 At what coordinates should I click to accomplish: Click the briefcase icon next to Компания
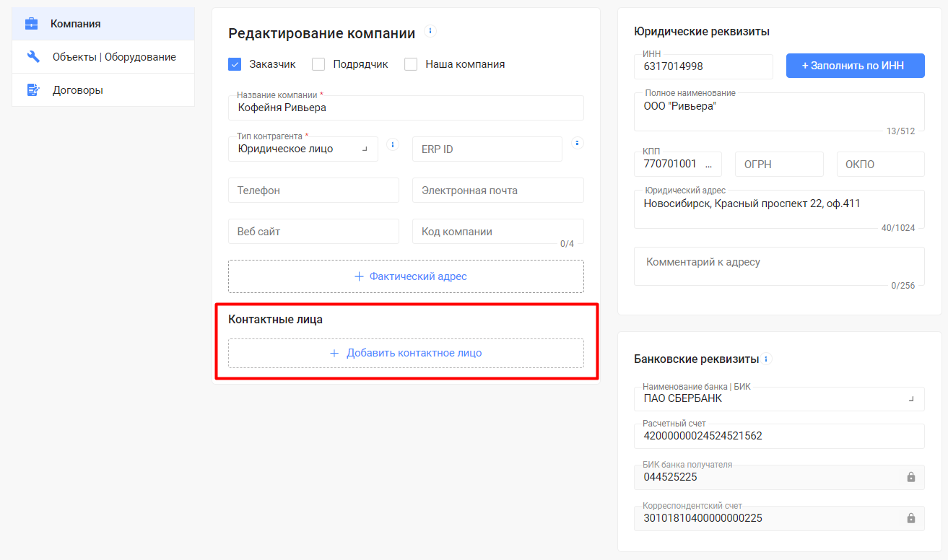pos(32,24)
